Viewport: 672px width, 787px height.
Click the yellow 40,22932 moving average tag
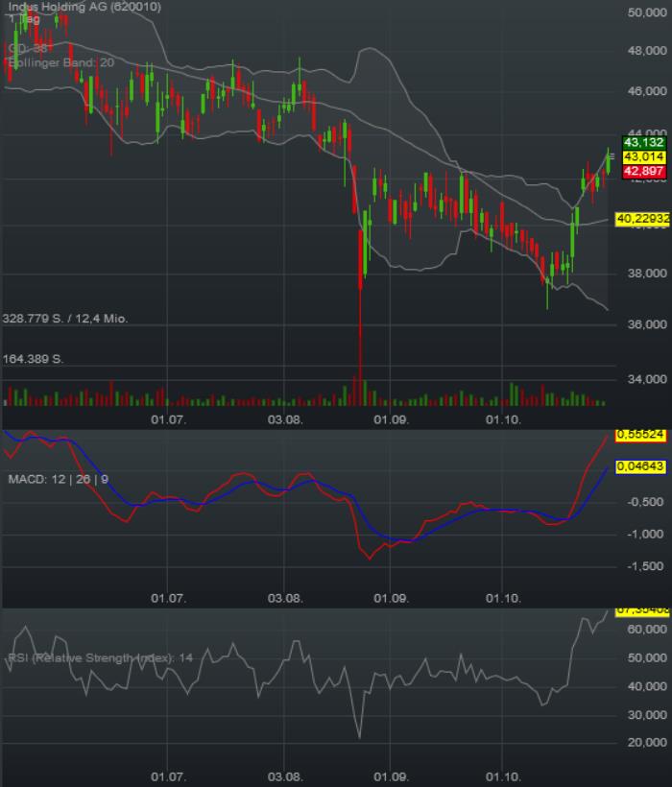(x=641, y=220)
